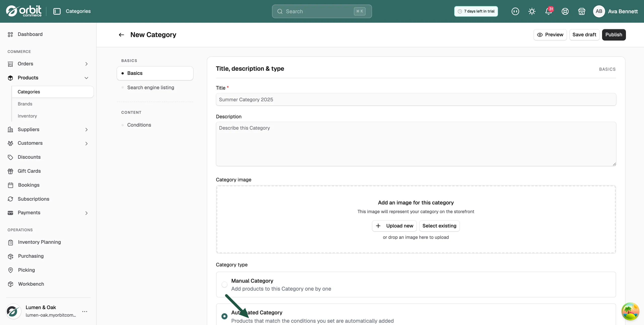
Task: Click the Customers people icon
Action: point(10,143)
